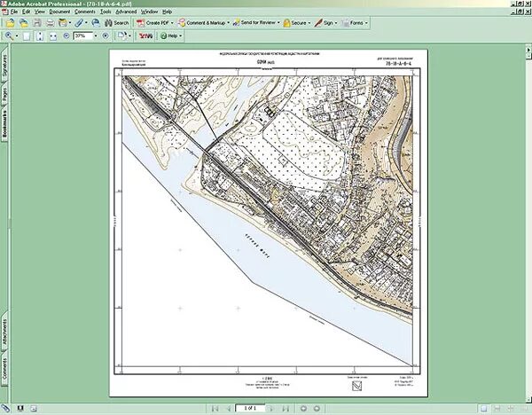Open the Edit menu
The height and width of the screenshot is (415, 532).
[26, 12]
